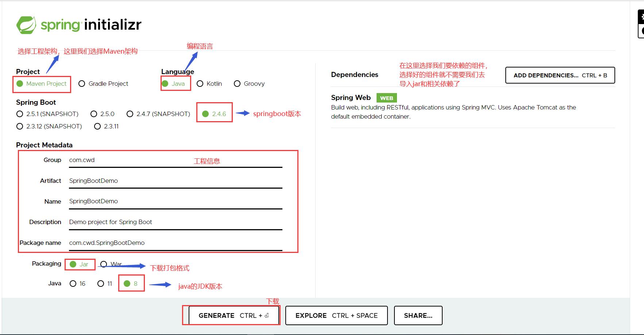The height and width of the screenshot is (335, 644).
Task: Click the EXPLORE button
Action: point(336,316)
